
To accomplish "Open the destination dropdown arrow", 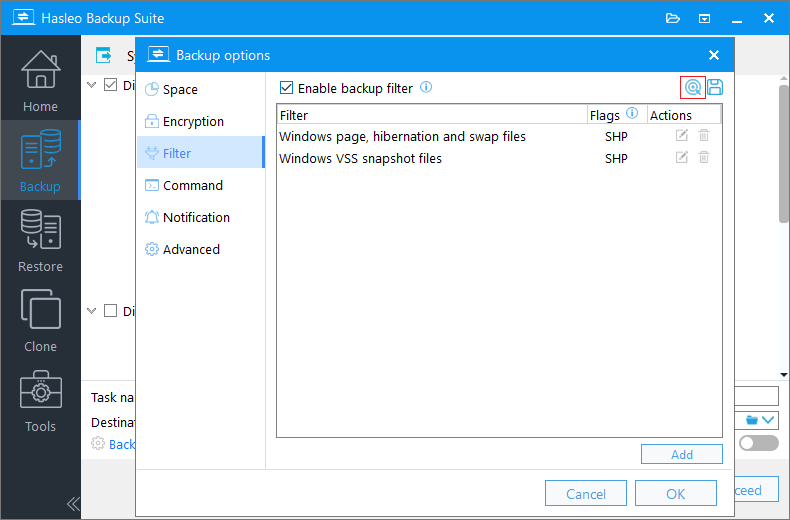I will (768, 420).
